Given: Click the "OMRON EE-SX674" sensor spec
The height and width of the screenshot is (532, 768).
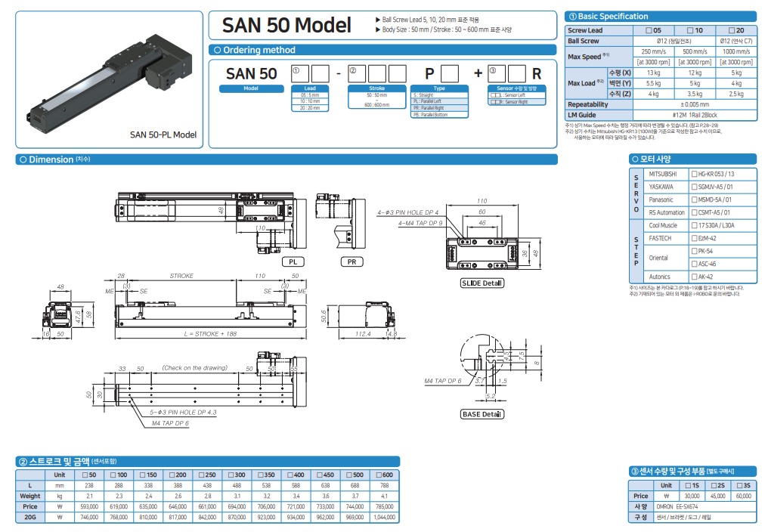Looking at the screenshot, I should coord(677,506).
